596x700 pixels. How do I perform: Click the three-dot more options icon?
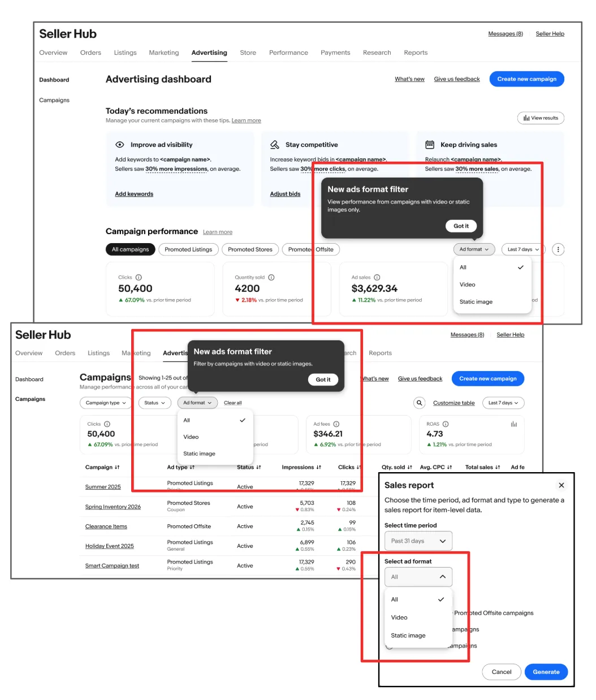pyautogui.click(x=558, y=249)
